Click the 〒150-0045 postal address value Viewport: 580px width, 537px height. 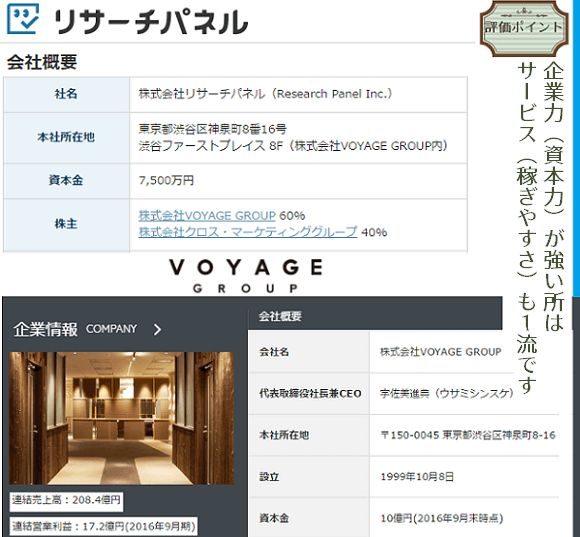point(468,435)
